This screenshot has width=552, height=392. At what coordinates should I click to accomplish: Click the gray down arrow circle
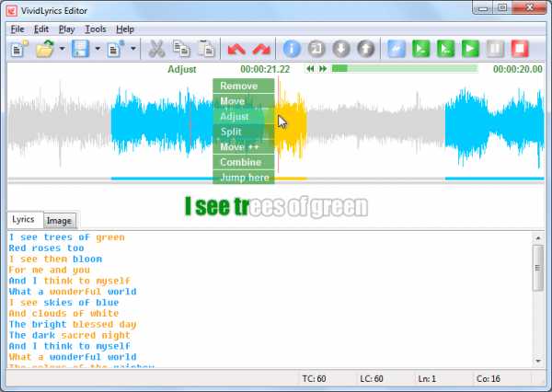(341, 49)
